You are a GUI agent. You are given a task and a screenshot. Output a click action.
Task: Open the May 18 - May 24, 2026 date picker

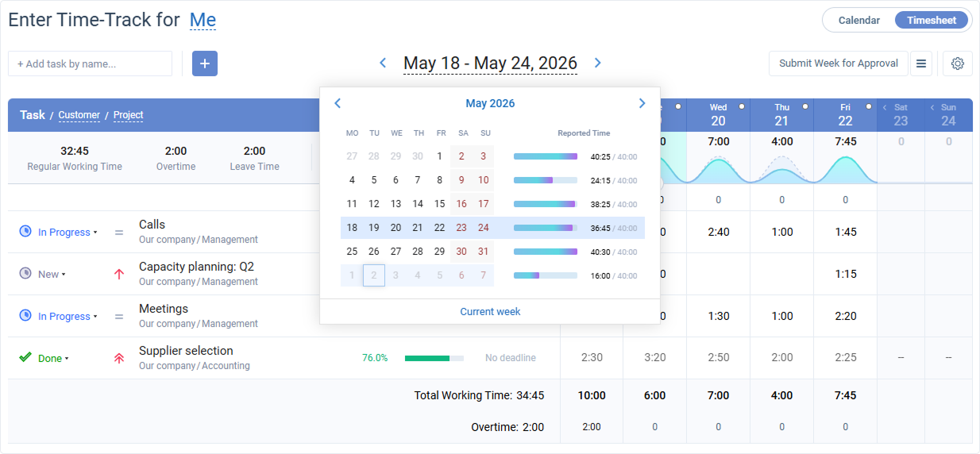tap(490, 63)
